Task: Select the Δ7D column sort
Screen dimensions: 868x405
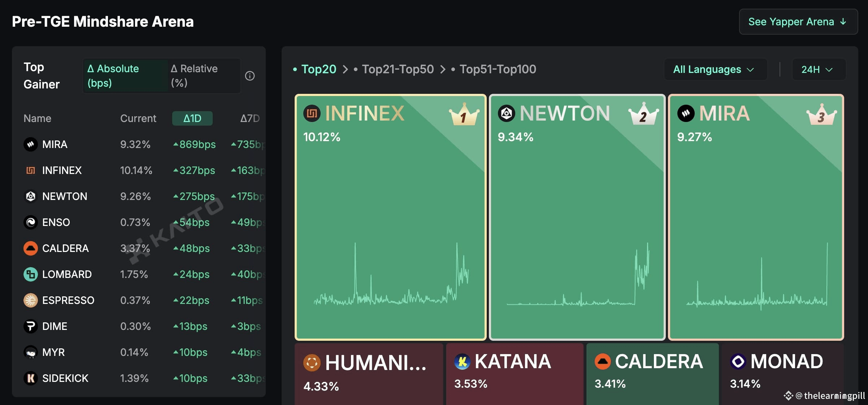Action: [250, 118]
